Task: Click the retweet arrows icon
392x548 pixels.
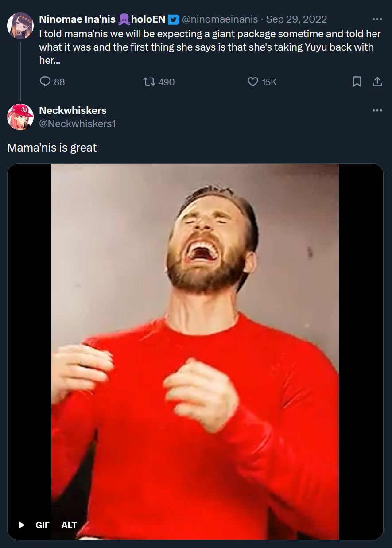Action: 149,82
